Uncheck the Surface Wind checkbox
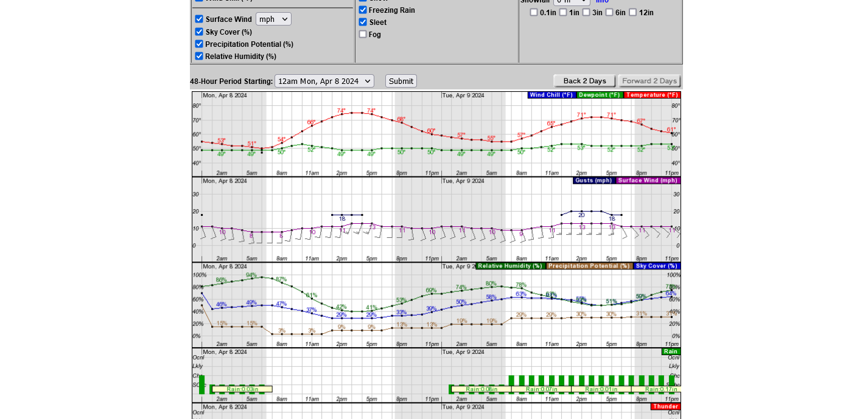 coord(199,19)
